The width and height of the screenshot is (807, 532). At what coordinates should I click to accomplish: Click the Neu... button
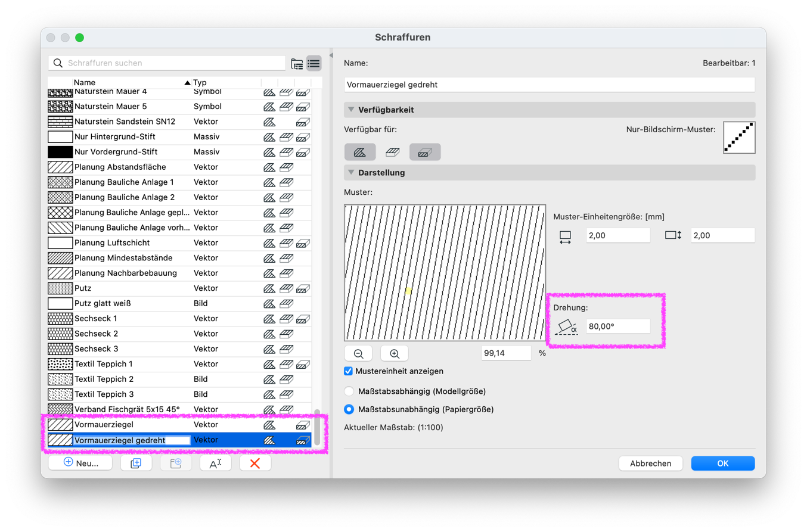pos(80,463)
